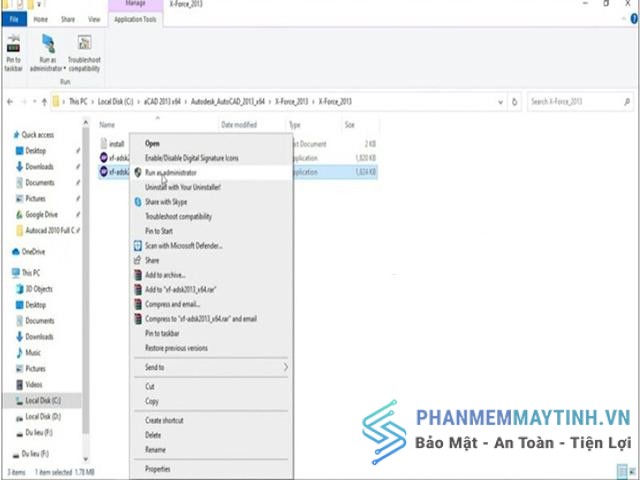The width and height of the screenshot is (640, 480).
Task: Choose Troubleshoot compatibility in context menu
Action: [x=211, y=216]
